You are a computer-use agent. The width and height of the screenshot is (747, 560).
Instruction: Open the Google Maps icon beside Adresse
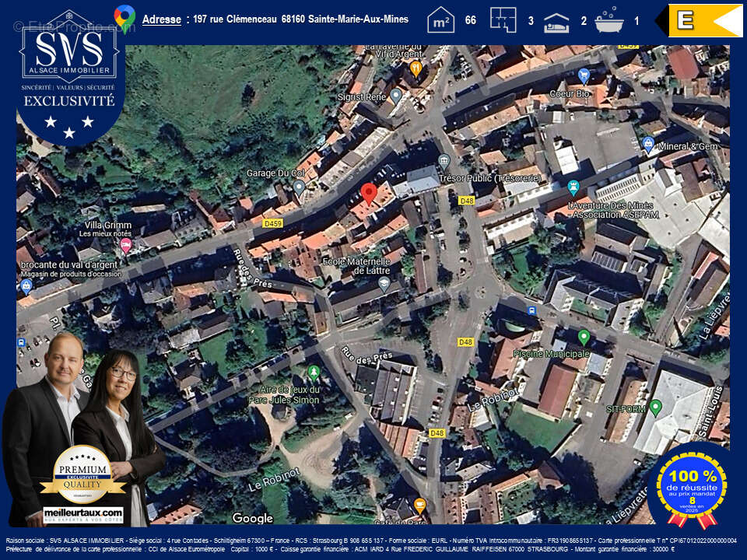pyautogui.click(x=124, y=19)
